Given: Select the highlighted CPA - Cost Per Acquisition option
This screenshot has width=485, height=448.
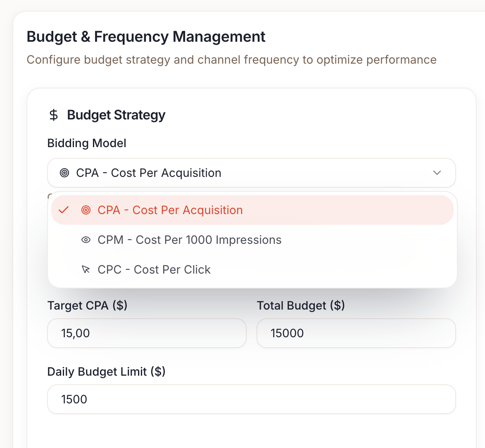Looking at the screenshot, I should click(170, 210).
